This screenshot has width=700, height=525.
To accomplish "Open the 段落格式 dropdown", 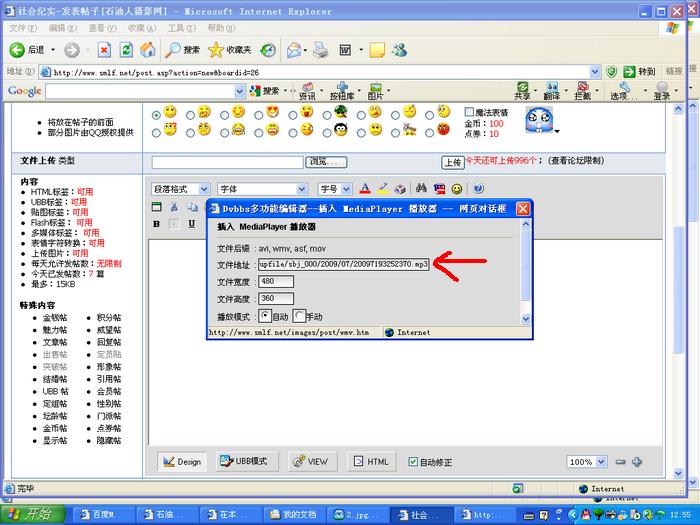I will point(204,189).
